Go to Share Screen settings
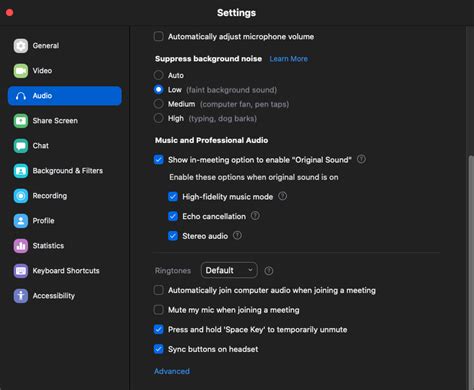 coord(65,121)
